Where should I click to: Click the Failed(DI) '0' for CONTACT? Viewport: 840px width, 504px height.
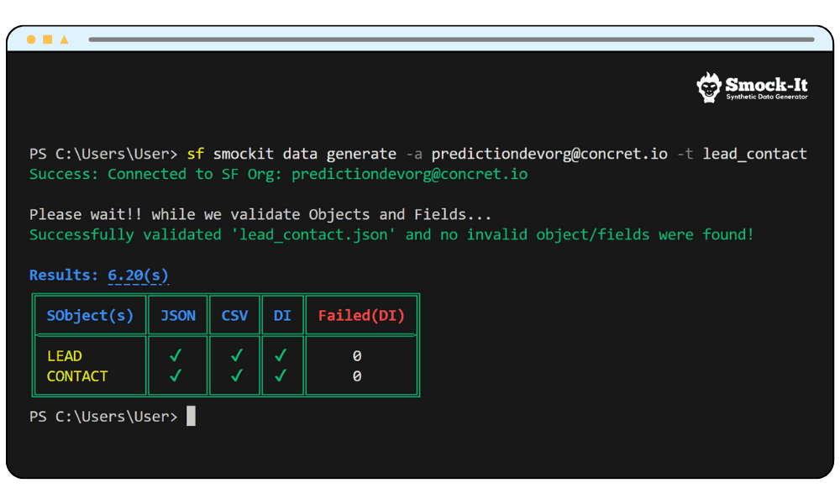[x=357, y=376]
